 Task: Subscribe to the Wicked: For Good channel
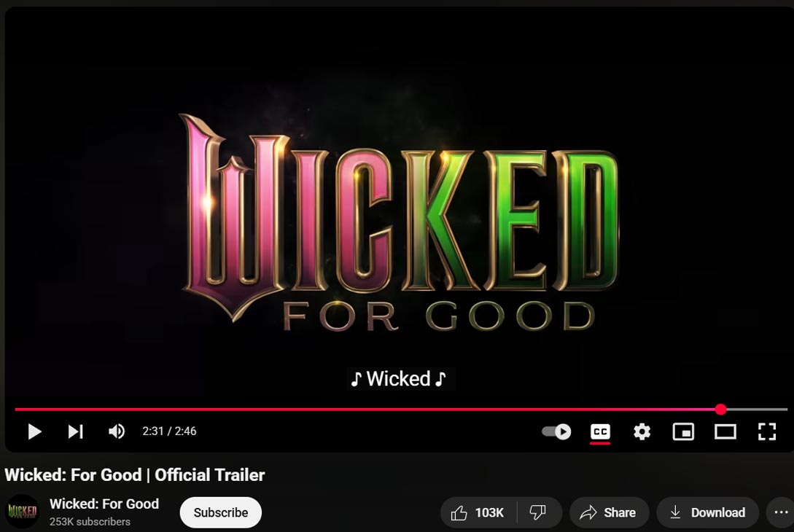221,513
